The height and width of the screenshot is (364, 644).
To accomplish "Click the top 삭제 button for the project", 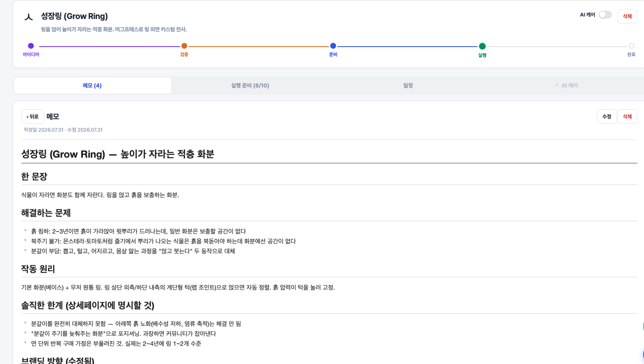I will click(627, 16).
